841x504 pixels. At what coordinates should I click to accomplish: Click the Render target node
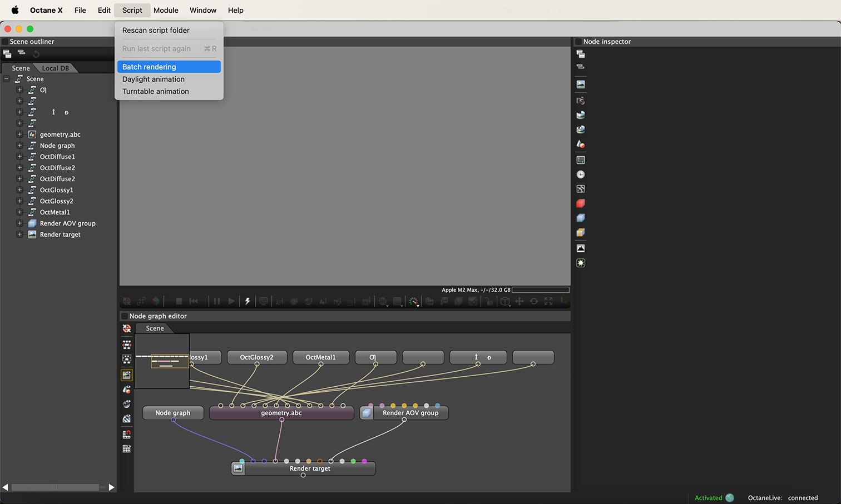coord(309,468)
